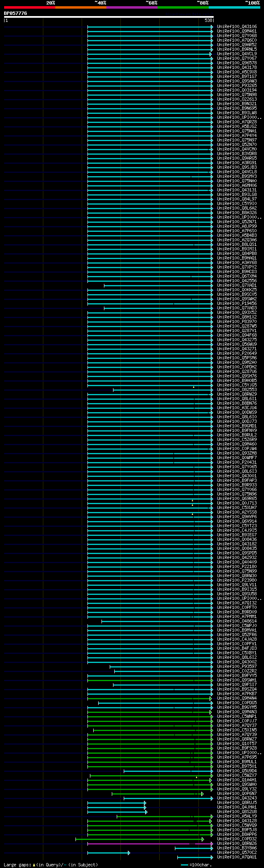Select the UniRef100_C5YJG5 label
The height and width of the screenshot is (868, 264).
coord(237,385)
